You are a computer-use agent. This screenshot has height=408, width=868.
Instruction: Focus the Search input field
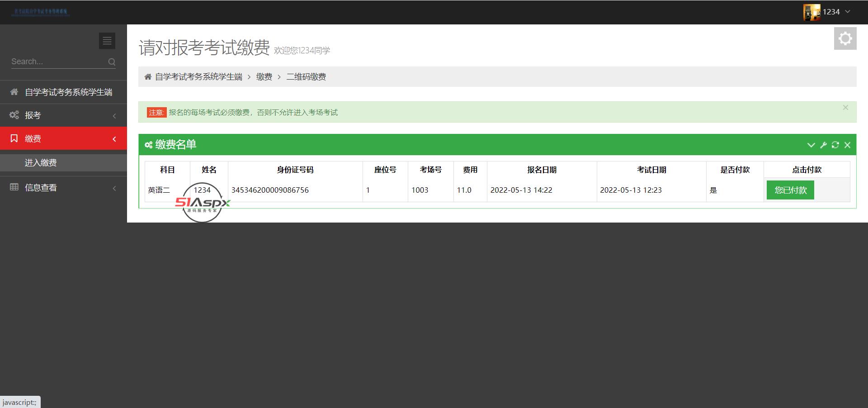click(x=58, y=62)
